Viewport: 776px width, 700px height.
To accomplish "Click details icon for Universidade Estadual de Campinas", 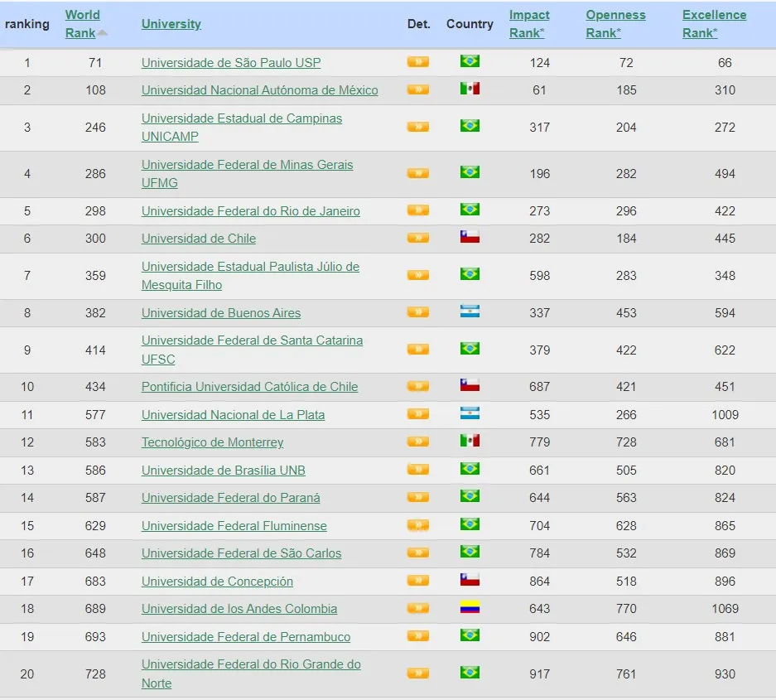I will point(418,127).
